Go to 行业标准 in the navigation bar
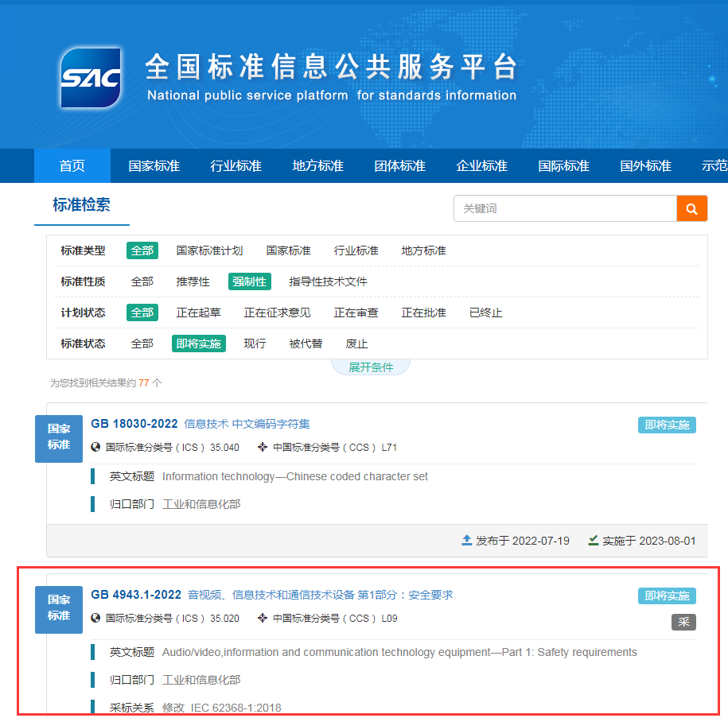This screenshot has width=728, height=718. coord(236,165)
